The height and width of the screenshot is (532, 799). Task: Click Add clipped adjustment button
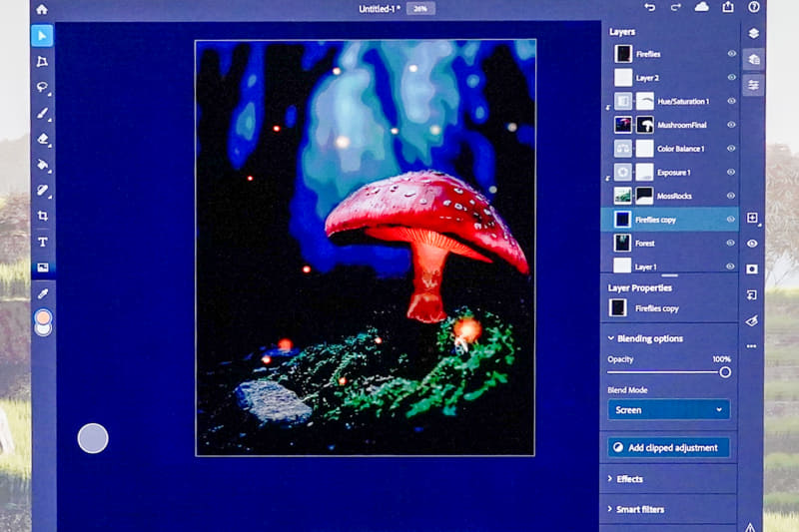[668, 447]
